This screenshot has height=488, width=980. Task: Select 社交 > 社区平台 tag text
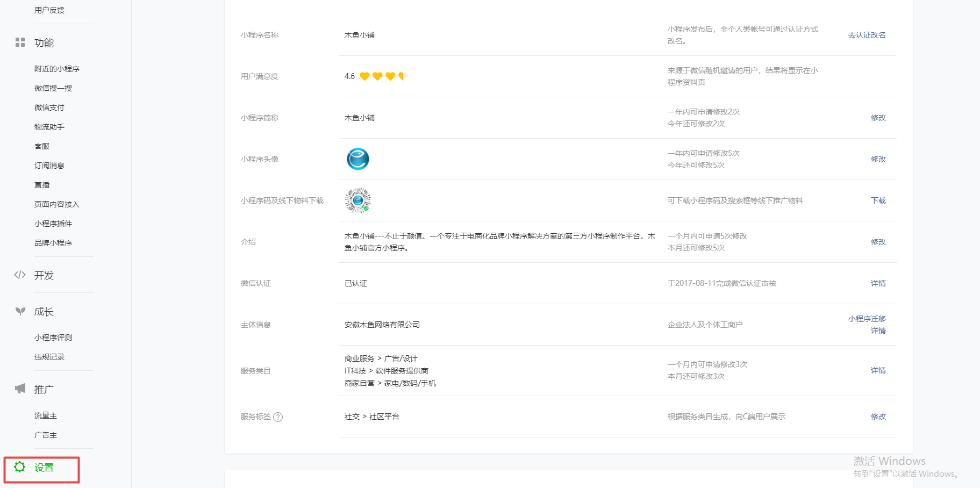(372, 417)
